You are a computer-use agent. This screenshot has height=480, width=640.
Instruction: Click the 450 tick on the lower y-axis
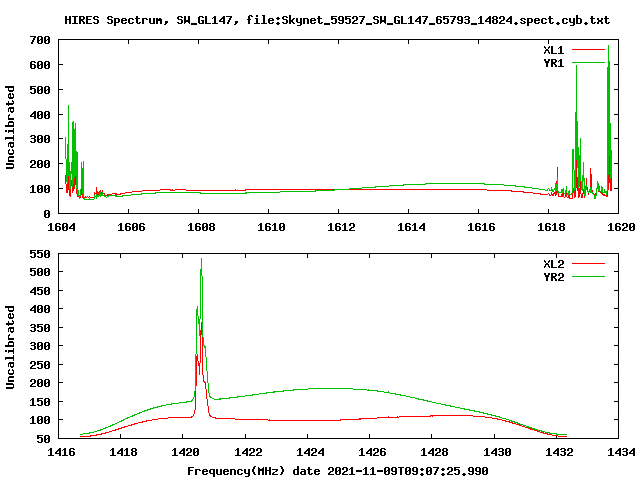click(40, 291)
